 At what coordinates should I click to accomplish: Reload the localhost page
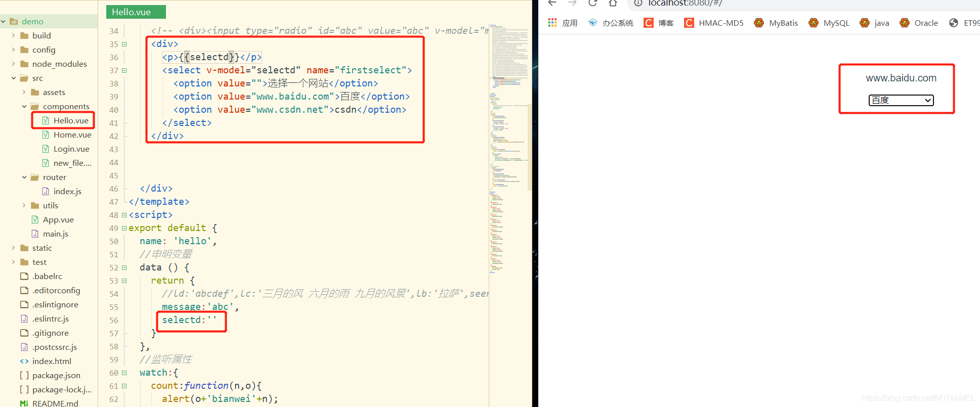(x=592, y=3)
